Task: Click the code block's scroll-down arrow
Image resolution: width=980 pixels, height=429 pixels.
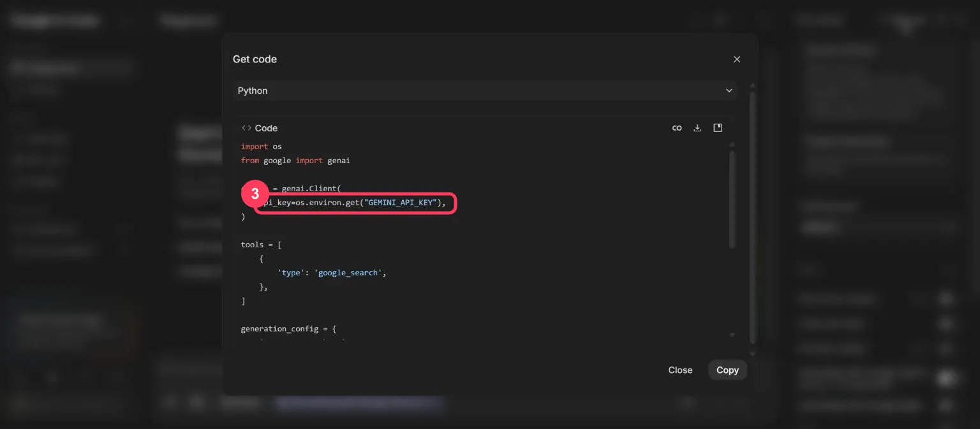Action: [732, 335]
